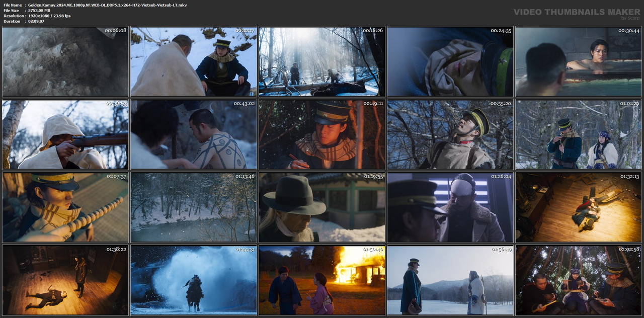This screenshot has width=644, height=318.
Task: Select the thumbnail stamped 01:26:04
Action: click(x=450, y=207)
